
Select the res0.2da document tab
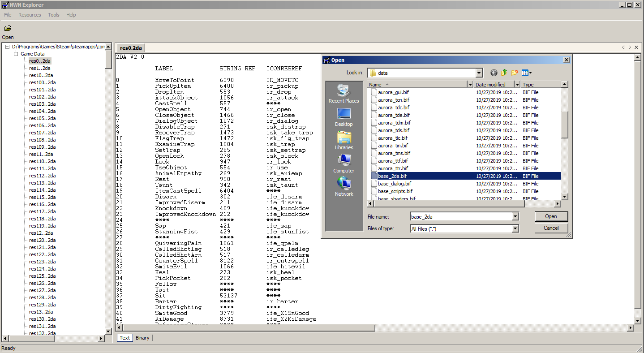[x=131, y=47]
